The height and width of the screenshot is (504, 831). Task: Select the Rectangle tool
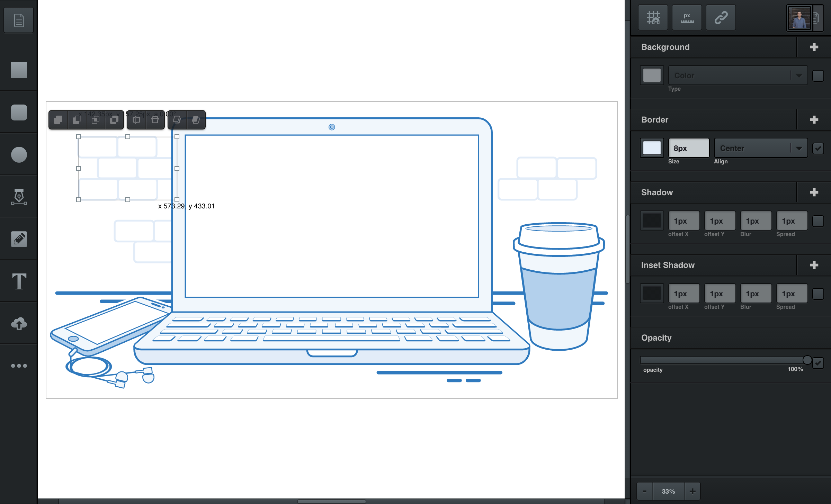19,70
